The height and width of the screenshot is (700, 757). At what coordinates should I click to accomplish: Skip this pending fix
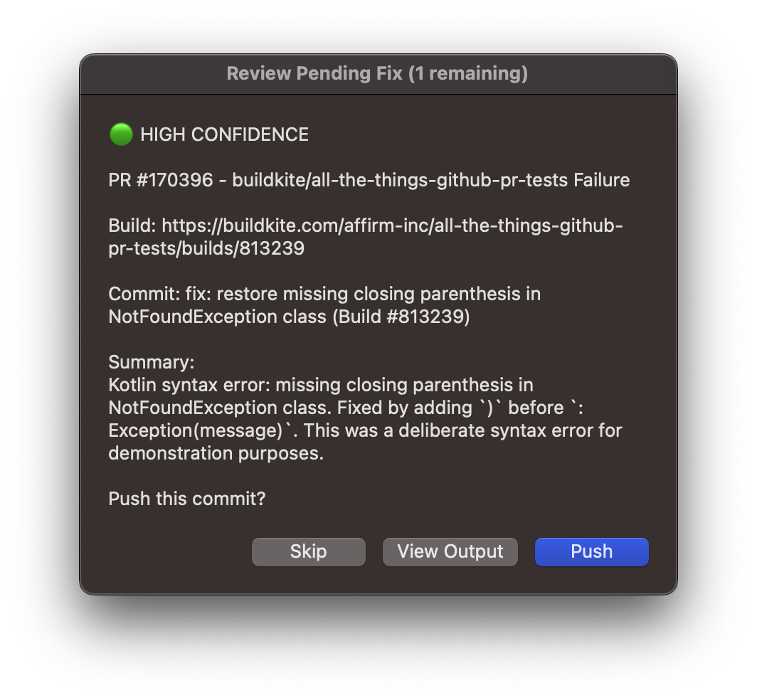tap(308, 551)
